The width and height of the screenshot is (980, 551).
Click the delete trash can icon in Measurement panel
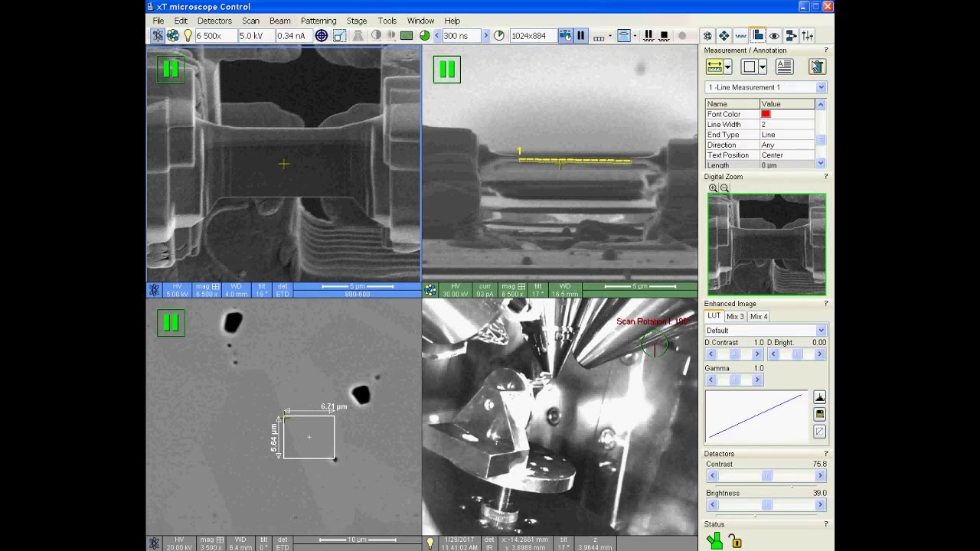[817, 67]
